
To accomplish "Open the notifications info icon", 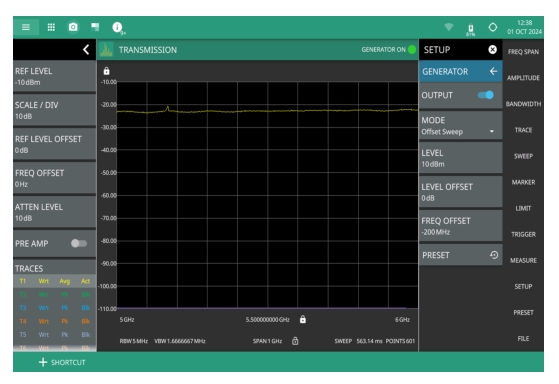I will (117, 27).
